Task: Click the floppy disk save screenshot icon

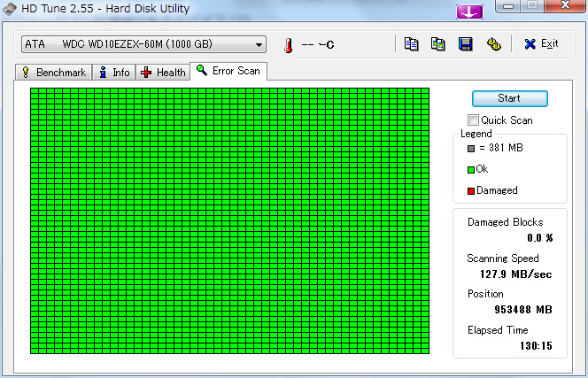Action: 466,44
